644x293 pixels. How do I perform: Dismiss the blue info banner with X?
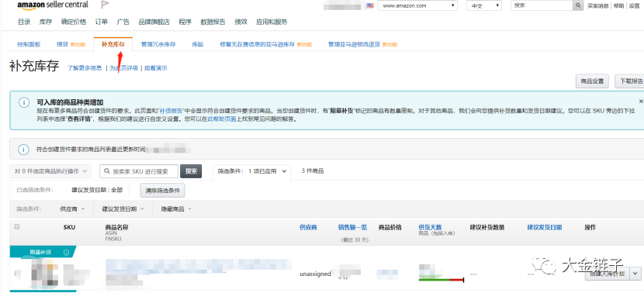[641, 101]
